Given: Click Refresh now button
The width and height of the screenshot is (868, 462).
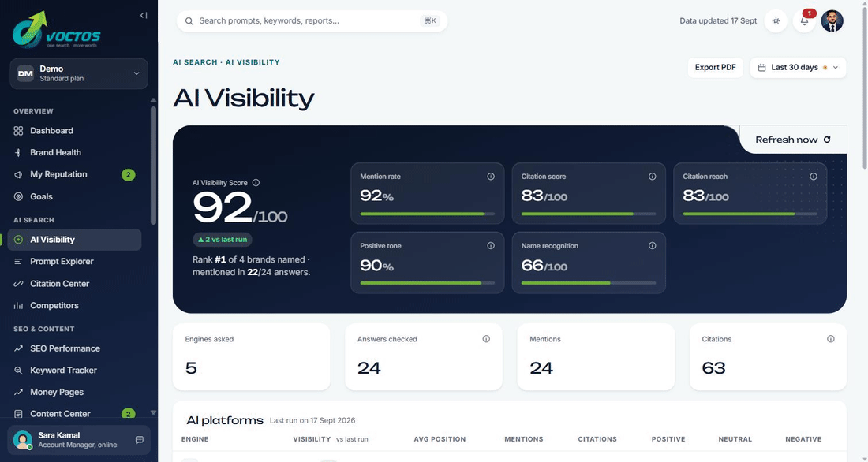Looking at the screenshot, I should (793, 140).
